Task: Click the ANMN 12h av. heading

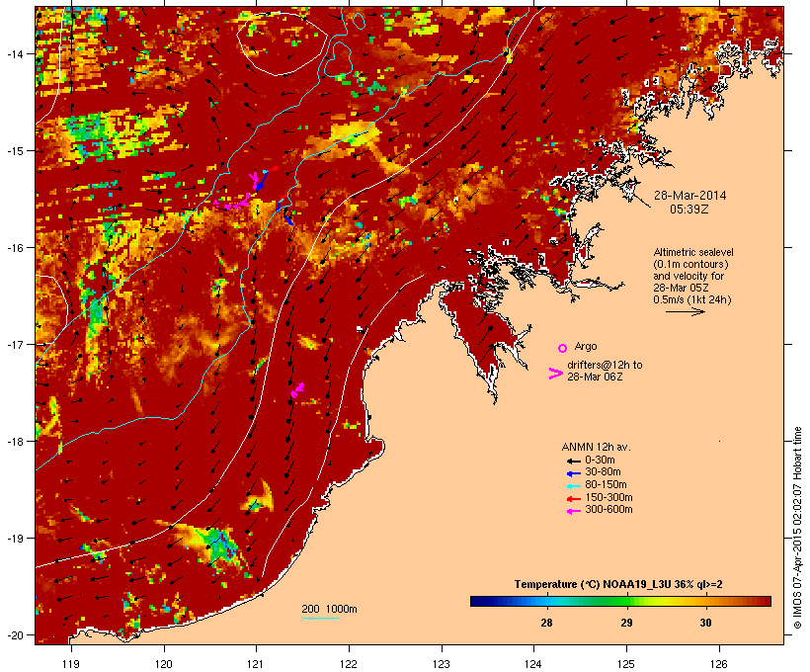Action: tap(596, 447)
